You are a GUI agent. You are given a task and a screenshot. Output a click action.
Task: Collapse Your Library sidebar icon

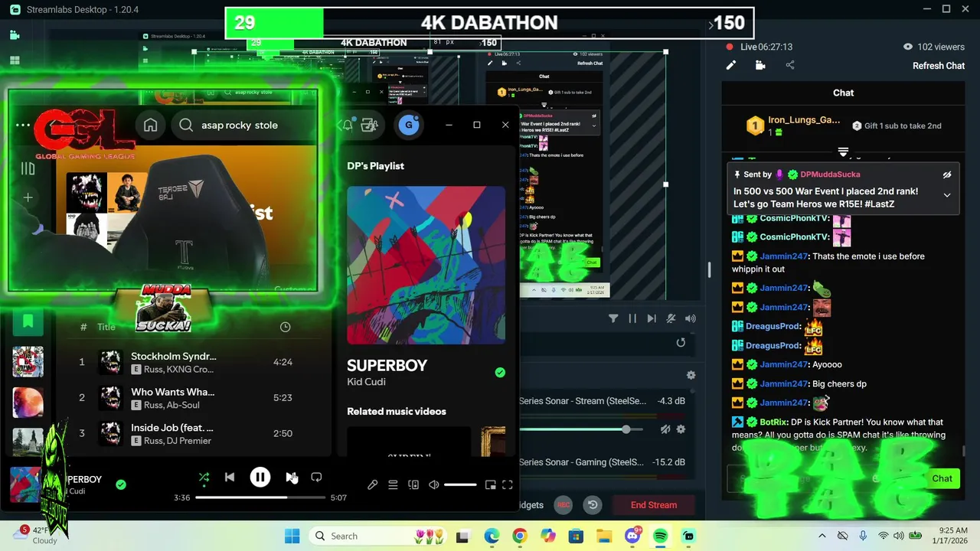pos(28,169)
